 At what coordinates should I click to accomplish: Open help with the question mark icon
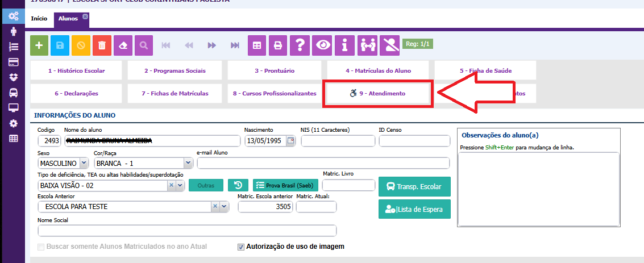click(300, 45)
